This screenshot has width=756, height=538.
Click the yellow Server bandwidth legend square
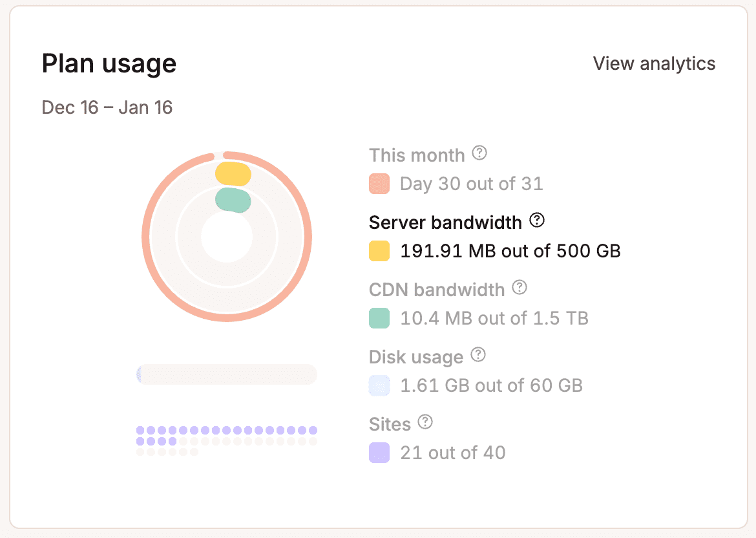click(379, 251)
